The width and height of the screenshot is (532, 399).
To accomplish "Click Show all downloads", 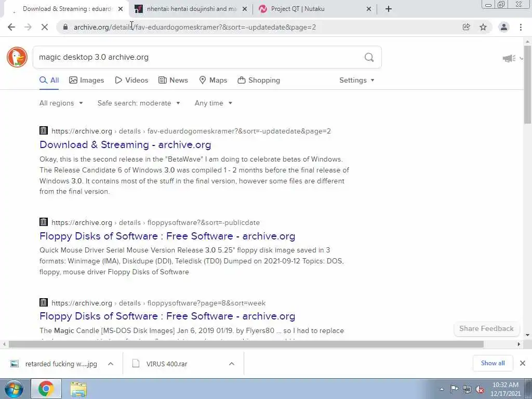I will pyautogui.click(x=493, y=363).
